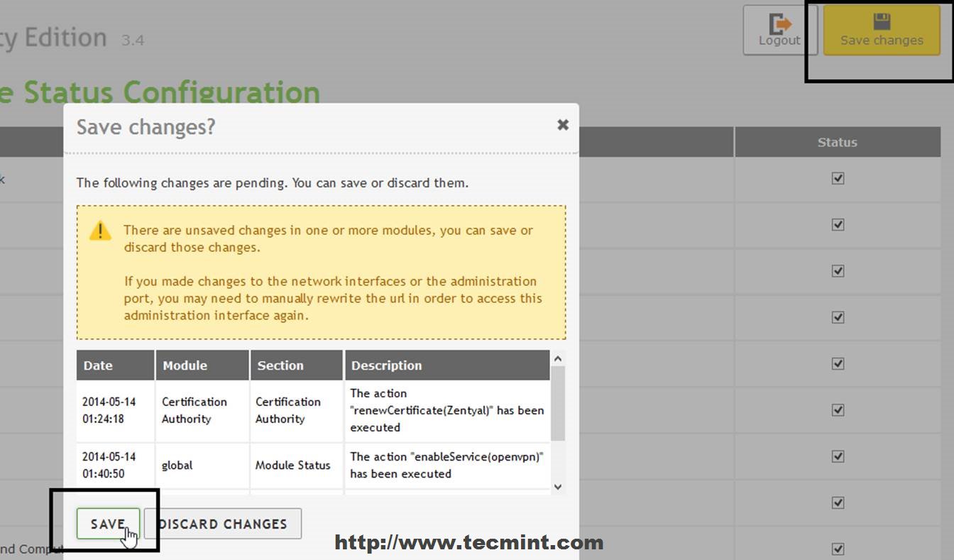The image size is (954, 560).
Task: Click the Status column header behind dialog
Action: pos(838,142)
